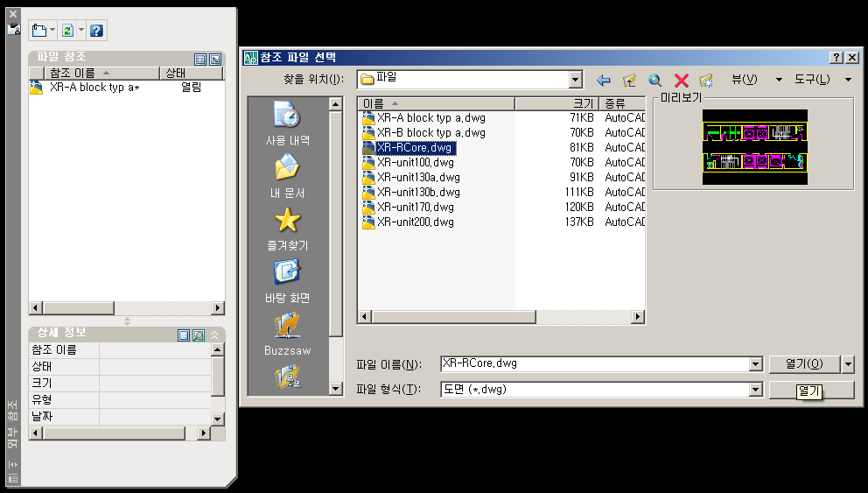Screen dimensions: 868x493
Task: Select the XR-unit170.dwg file
Action: click(x=415, y=208)
